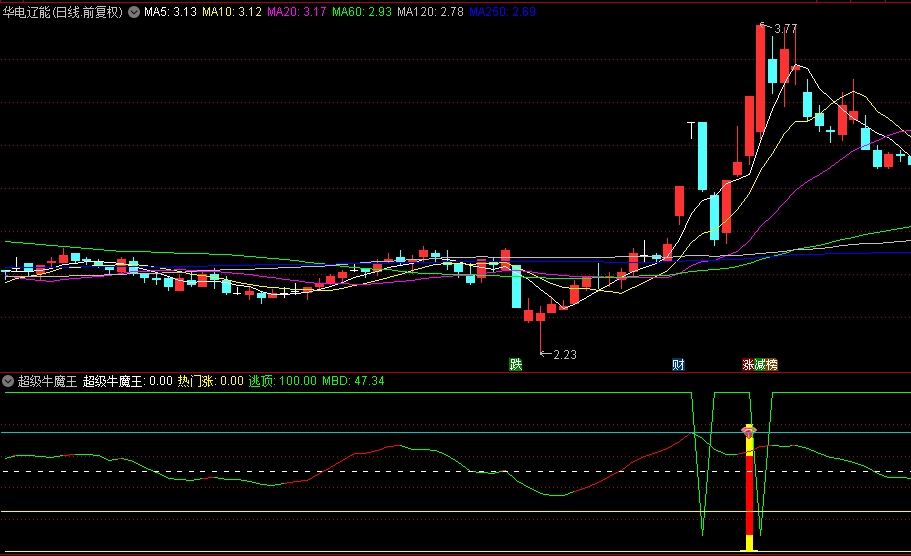Image resolution: width=911 pixels, height=556 pixels.
Task: Click the blue 财 event marker
Action: (678, 365)
